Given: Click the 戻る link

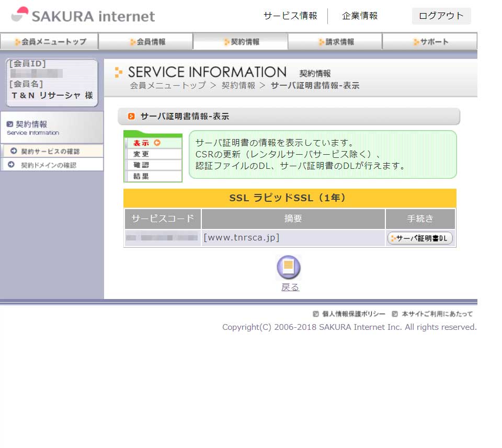Looking at the screenshot, I should (290, 288).
